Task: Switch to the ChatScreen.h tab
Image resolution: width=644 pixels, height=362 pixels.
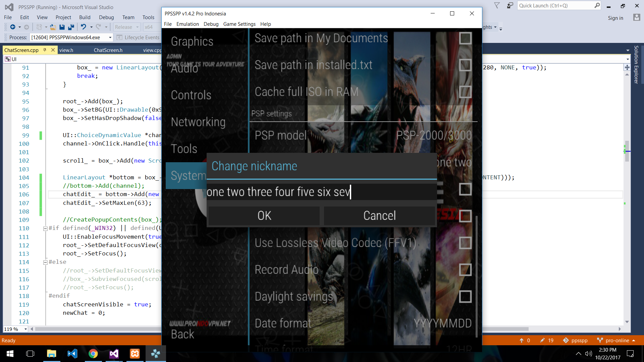Action: point(108,50)
